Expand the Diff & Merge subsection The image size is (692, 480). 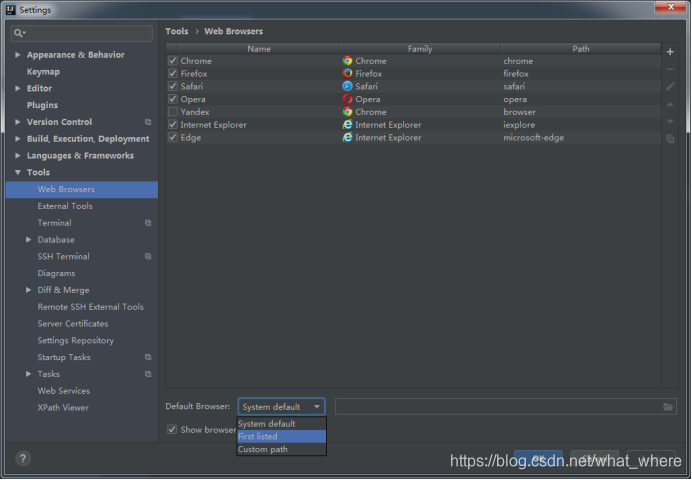[28, 290]
